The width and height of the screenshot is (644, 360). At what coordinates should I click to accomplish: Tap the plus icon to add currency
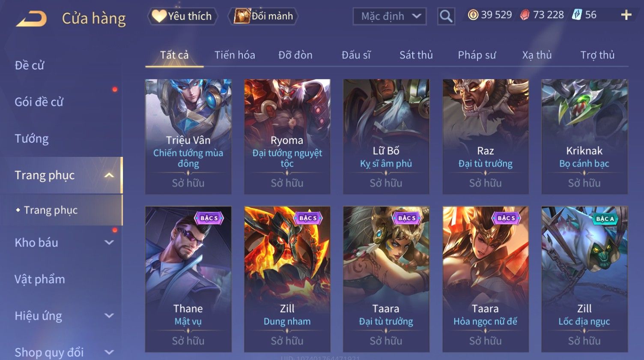[626, 15]
